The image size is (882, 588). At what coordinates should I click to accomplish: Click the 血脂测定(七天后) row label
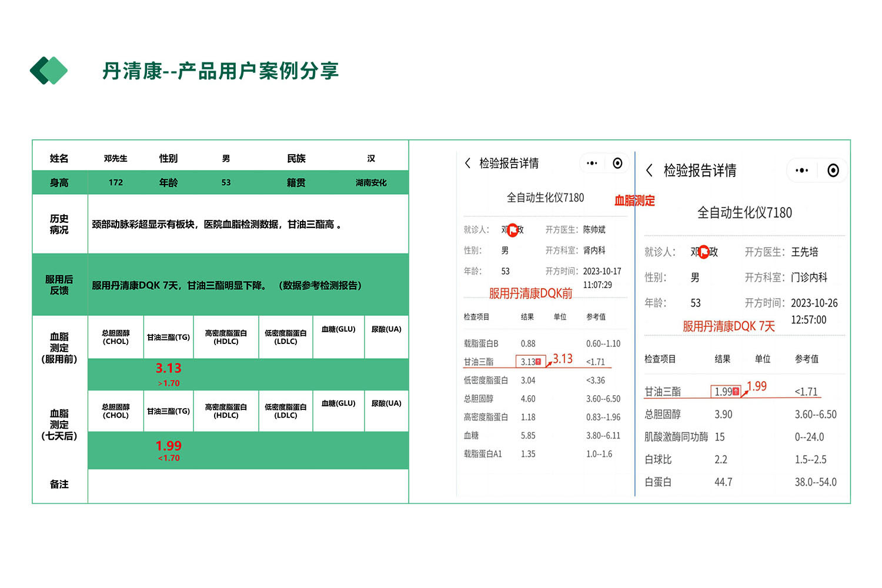(59, 425)
